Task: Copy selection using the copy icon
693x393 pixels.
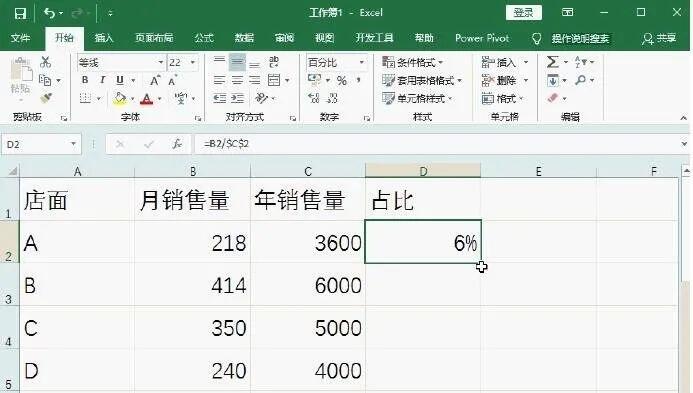Action: coord(45,80)
